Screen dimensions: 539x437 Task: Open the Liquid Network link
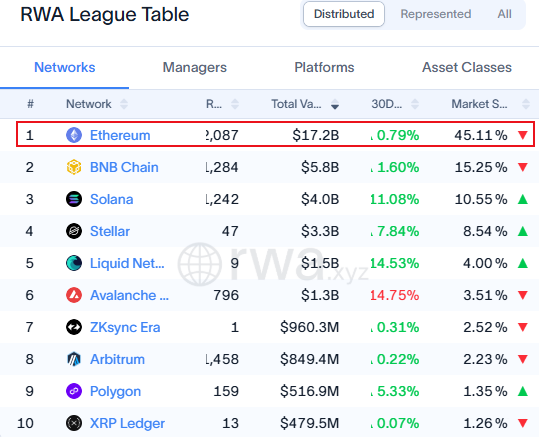point(127,263)
